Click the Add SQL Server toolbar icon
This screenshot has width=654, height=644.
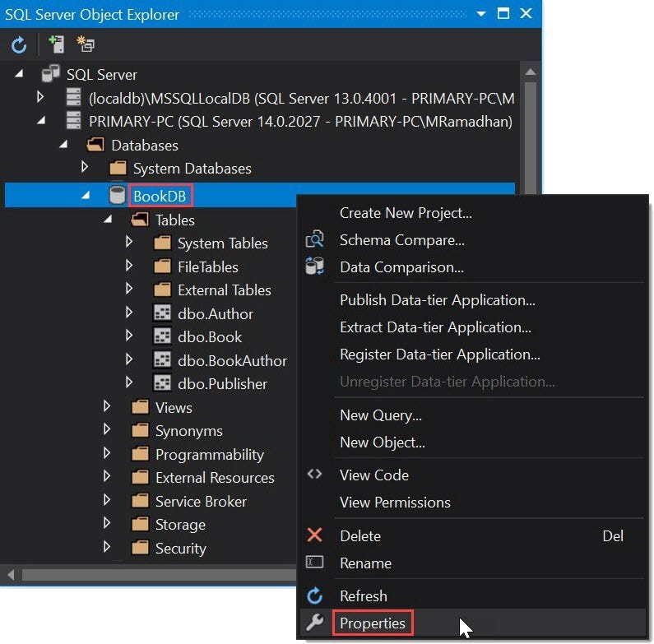[56, 44]
